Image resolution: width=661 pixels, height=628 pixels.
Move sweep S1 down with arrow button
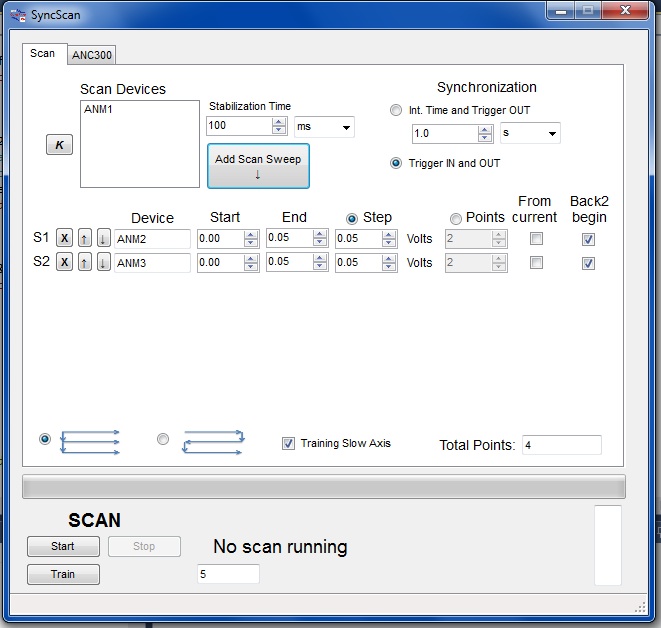tap(103, 238)
